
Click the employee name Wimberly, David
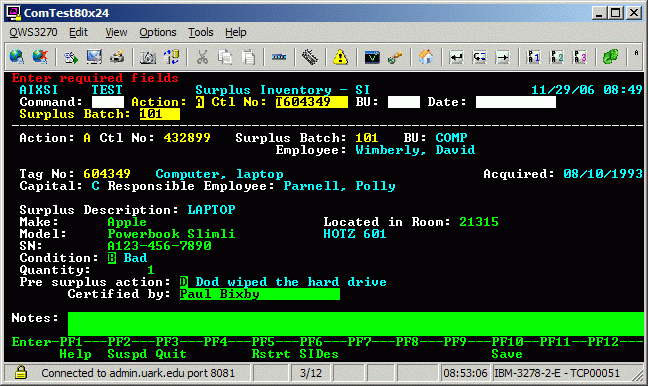[415, 150]
